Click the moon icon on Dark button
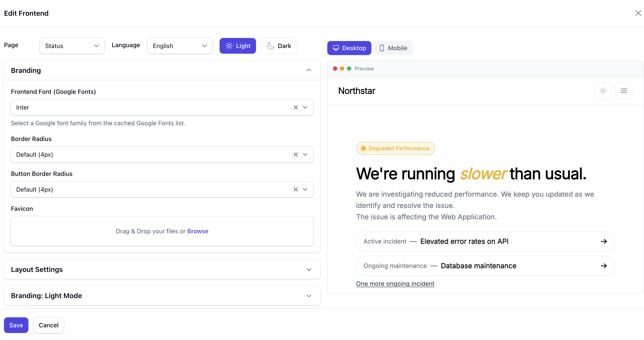Viewport: 644px width, 340px height. [x=271, y=46]
